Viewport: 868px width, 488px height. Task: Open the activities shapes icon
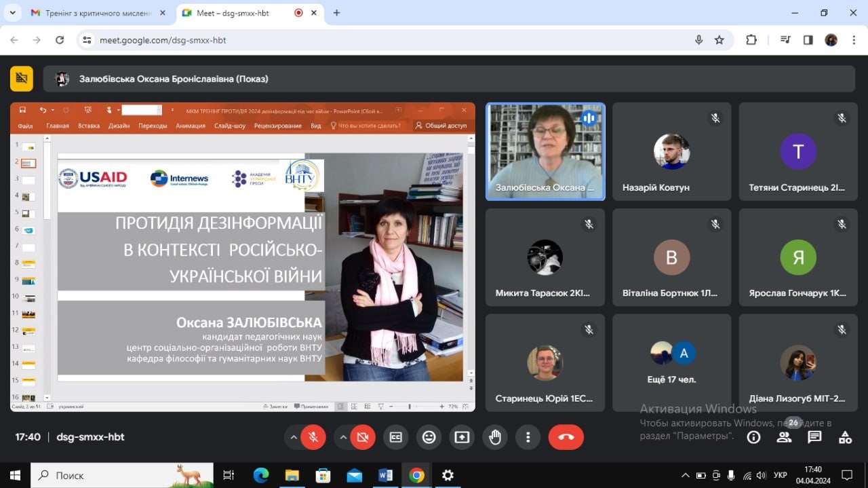click(x=845, y=437)
